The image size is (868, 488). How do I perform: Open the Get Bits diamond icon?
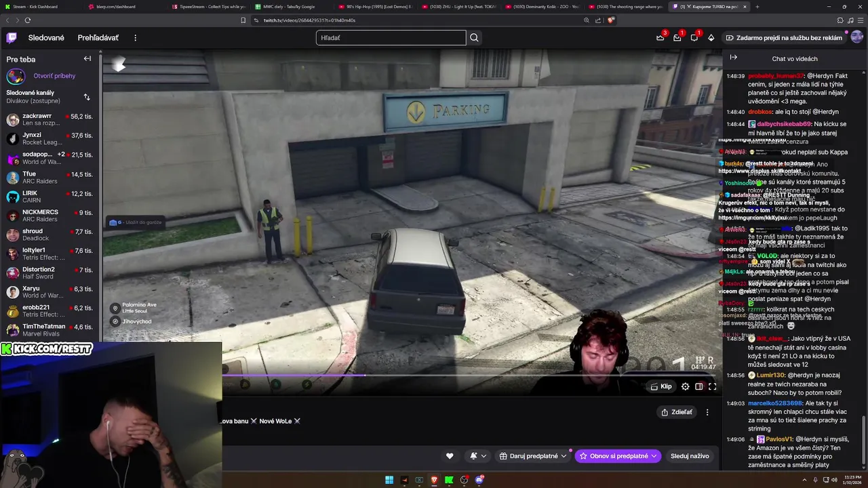[711, 38]
